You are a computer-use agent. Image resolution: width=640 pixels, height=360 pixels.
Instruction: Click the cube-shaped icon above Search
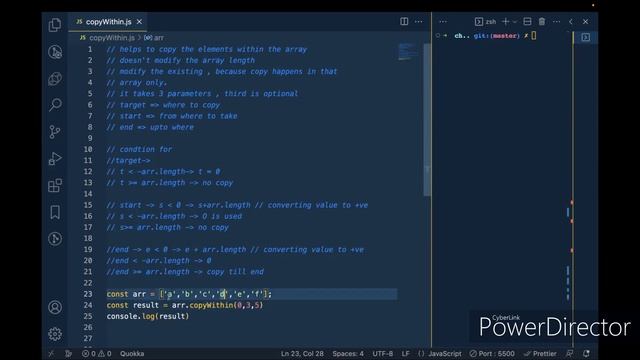[x=55, y=78]
